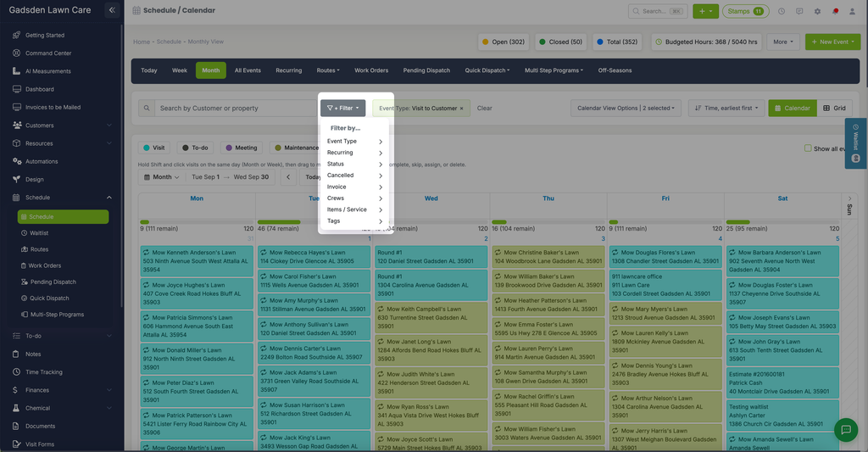Screen dimensions: 868x452
Task: Open the messages chat icon in header
Action: pos(799,11)
